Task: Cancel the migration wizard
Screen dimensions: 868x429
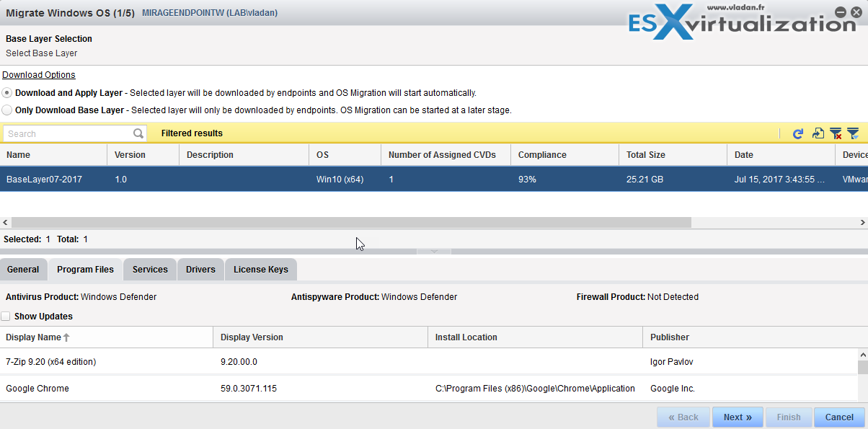Action: click(x=839, y=417)
